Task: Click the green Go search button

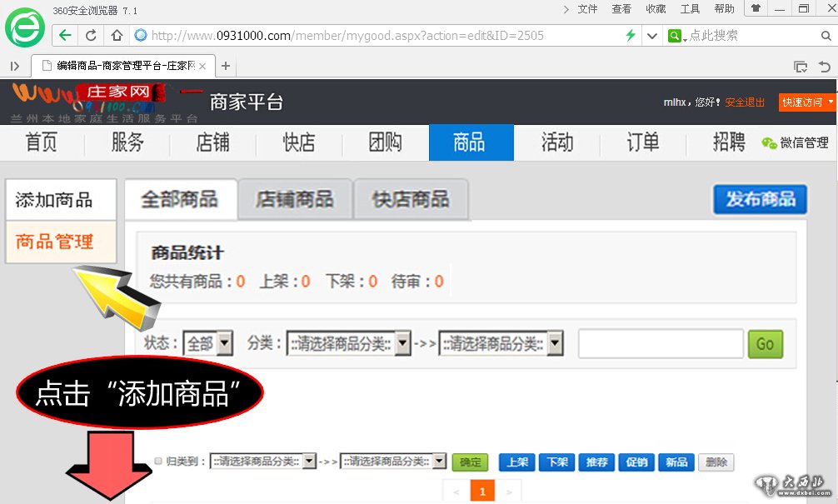Action: pos(765,343)
